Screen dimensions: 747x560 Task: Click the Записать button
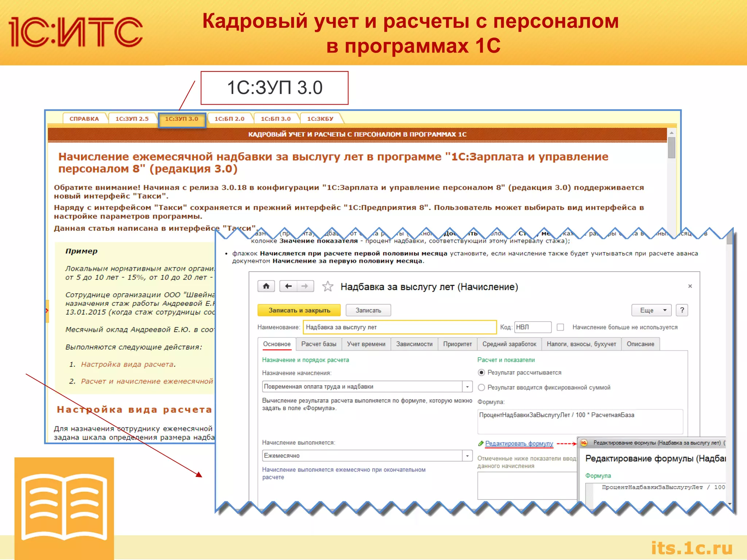(x=368, y=310)
